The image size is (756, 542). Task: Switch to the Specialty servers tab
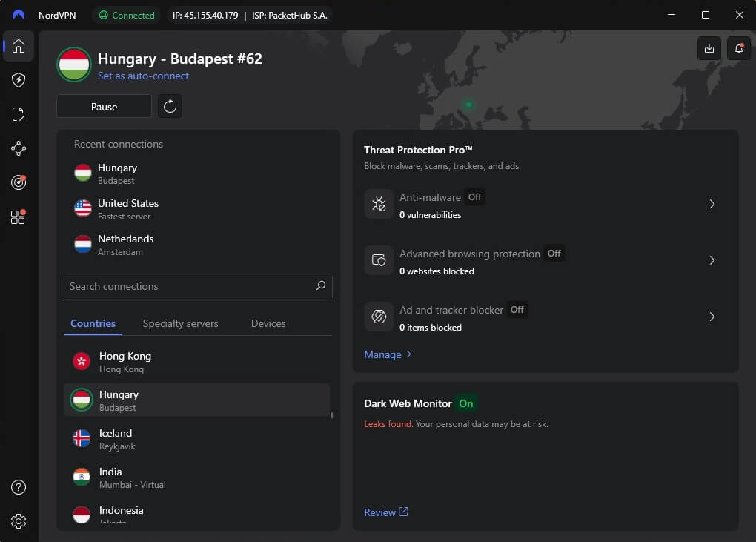tap(180, 323)
